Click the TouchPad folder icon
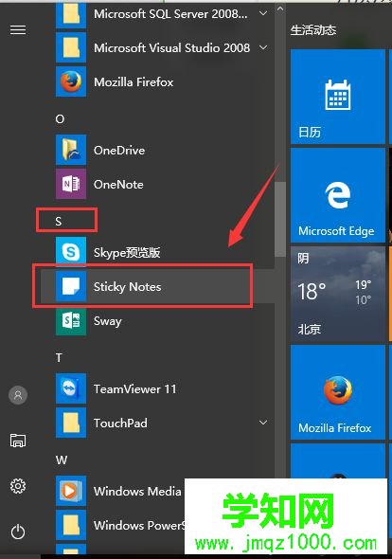The width and height of the screenshot is (392, 559). click(x=71, y=423)
